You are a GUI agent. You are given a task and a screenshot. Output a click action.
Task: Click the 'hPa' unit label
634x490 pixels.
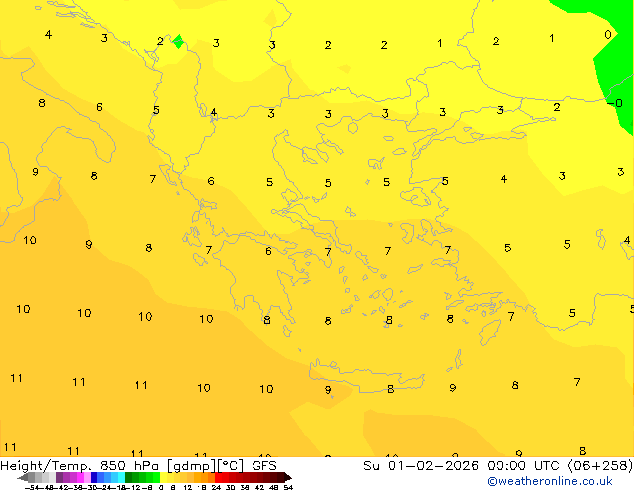pos(146,466)
